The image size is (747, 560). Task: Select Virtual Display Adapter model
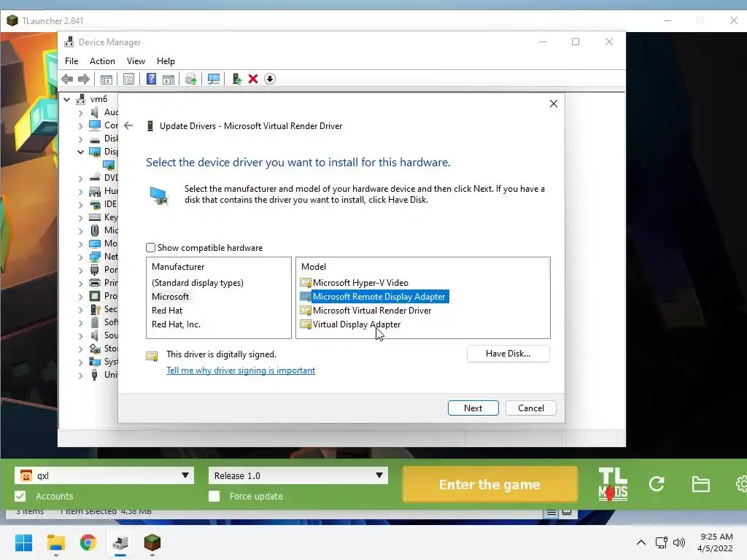coord(351,324)
